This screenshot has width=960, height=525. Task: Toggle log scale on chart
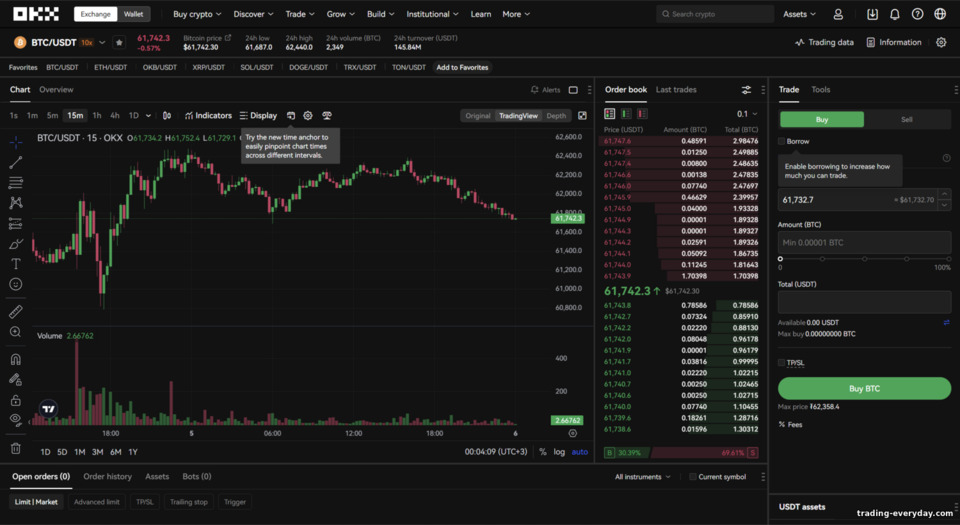click(559, 452)
